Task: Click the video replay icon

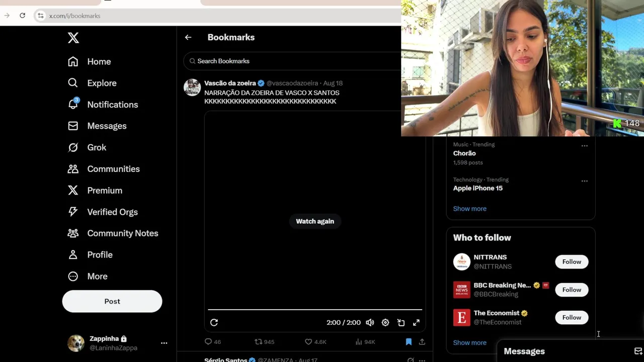Action: tap(214, 323)
